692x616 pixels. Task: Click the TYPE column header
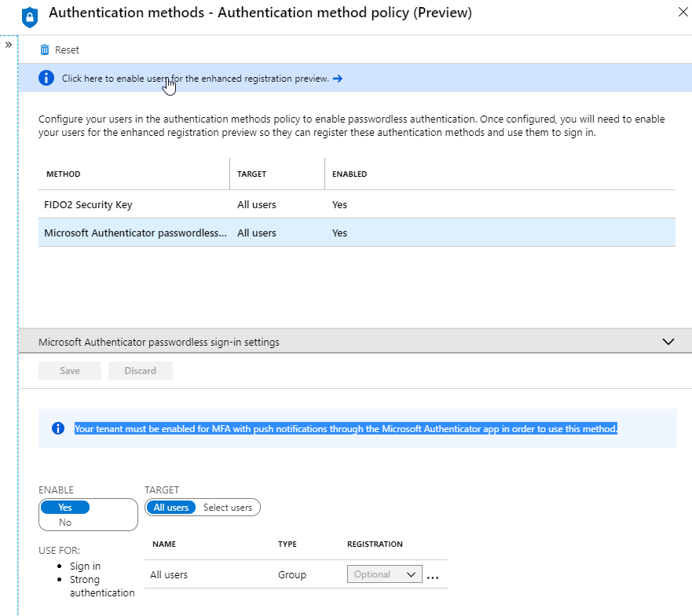pyautogui.click(x=287, y=544)
